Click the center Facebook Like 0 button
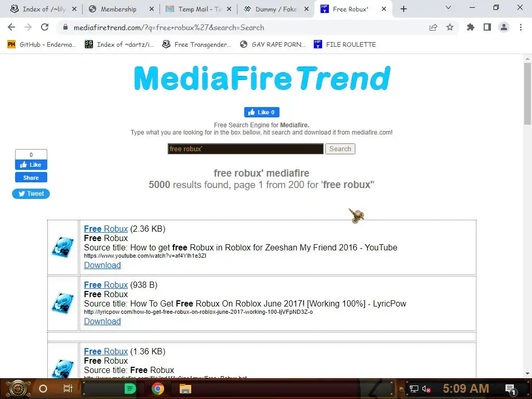Screen dimensions: 532x399 (x=262, y=112)
